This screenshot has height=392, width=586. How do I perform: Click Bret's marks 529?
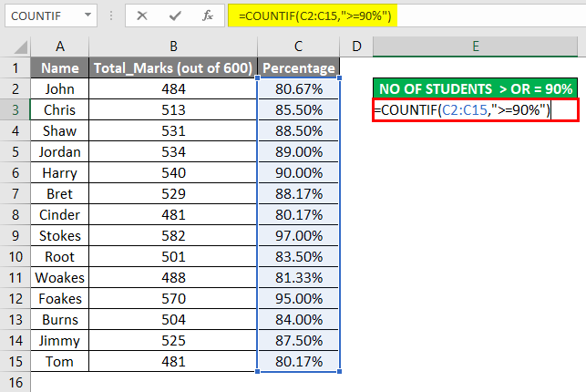pos(173,193)
